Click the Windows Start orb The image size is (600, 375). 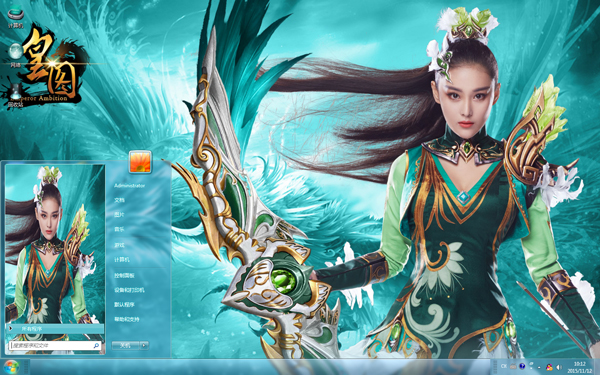click(10, 367)
